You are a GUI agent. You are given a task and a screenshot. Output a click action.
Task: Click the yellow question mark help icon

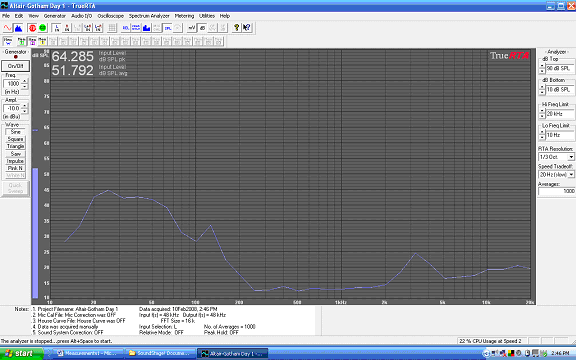pos(237,28)
